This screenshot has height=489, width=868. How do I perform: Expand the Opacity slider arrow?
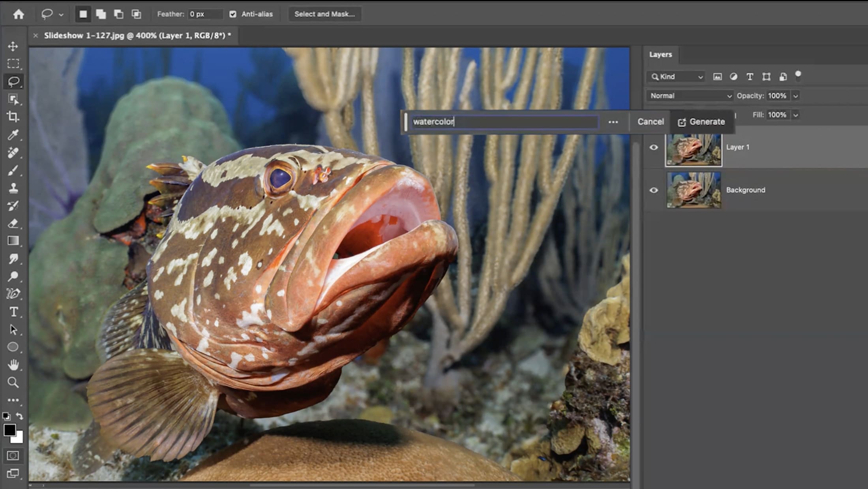[x=795, y=96]
